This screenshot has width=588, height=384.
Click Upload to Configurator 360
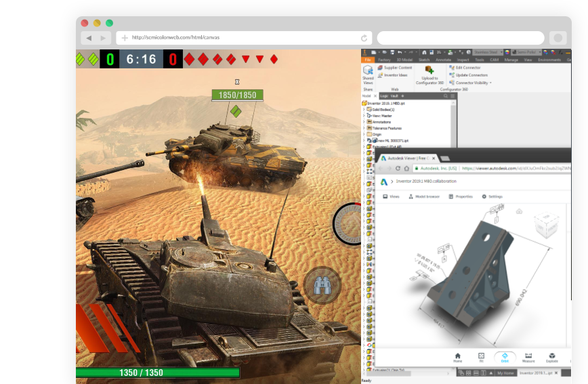click(x=429, y=74)
